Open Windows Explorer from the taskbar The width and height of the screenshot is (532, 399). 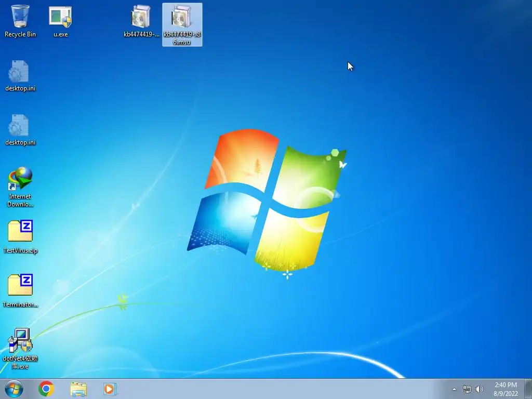click(78, 389)
